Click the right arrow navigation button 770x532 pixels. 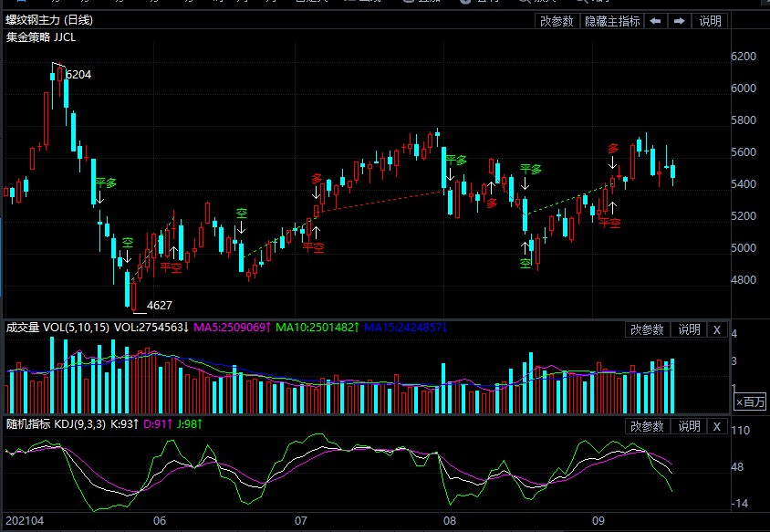click(x=679, y=21)
